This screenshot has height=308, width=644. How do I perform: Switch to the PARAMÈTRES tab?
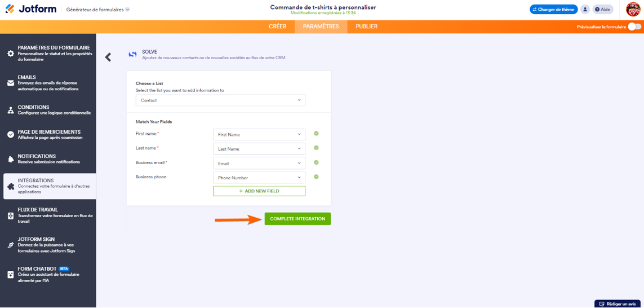[x=321, y=27]
